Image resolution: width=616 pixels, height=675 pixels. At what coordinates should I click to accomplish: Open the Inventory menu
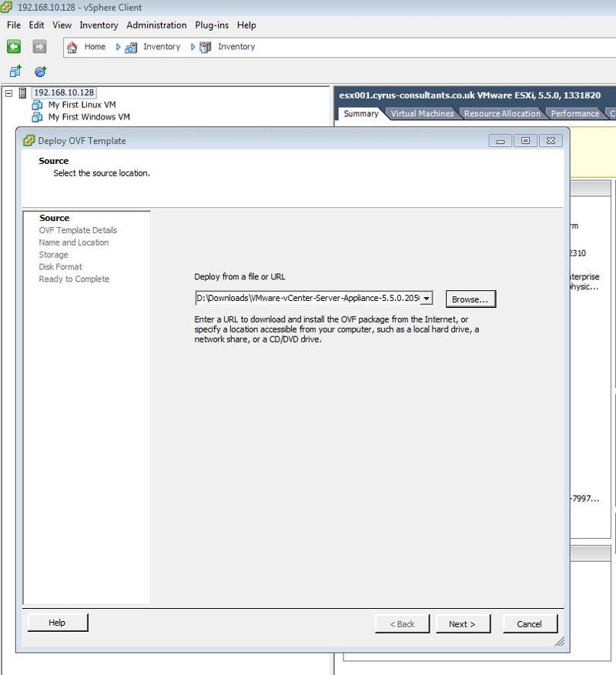click(99, 25)
